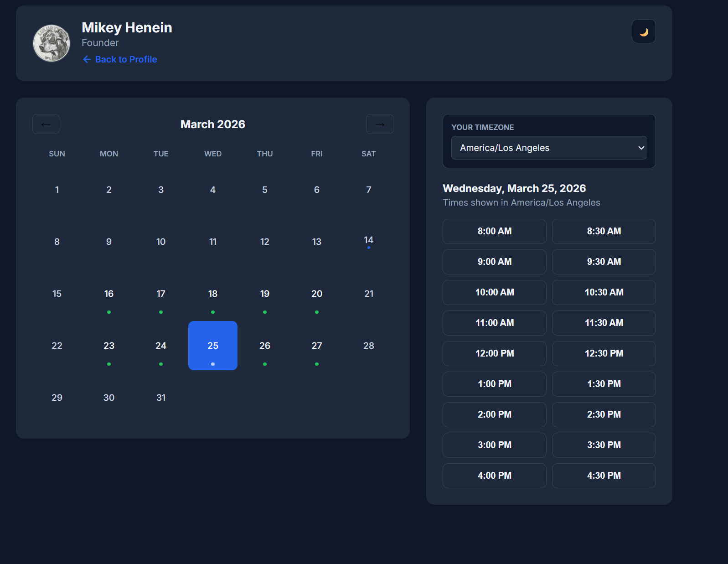Pick the 3:00 PM time
Screen dimensions: 728x564
pos(495,445)
